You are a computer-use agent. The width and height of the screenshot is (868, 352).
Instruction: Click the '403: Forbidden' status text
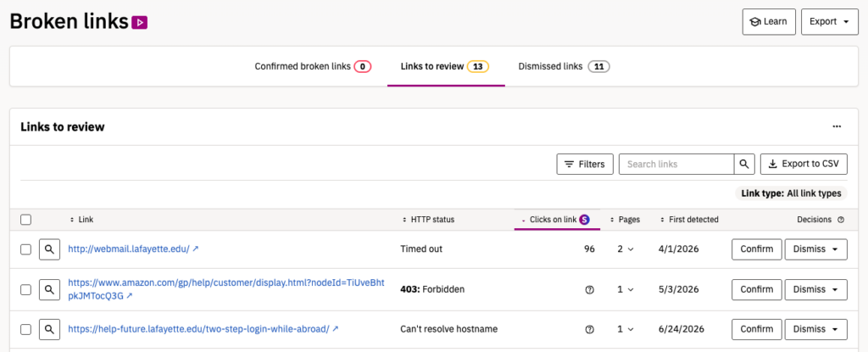tap(432, 289)
